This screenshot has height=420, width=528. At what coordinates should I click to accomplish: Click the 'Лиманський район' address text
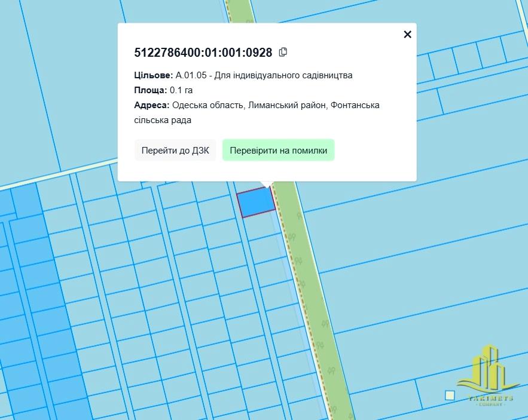tap(286, 105)
